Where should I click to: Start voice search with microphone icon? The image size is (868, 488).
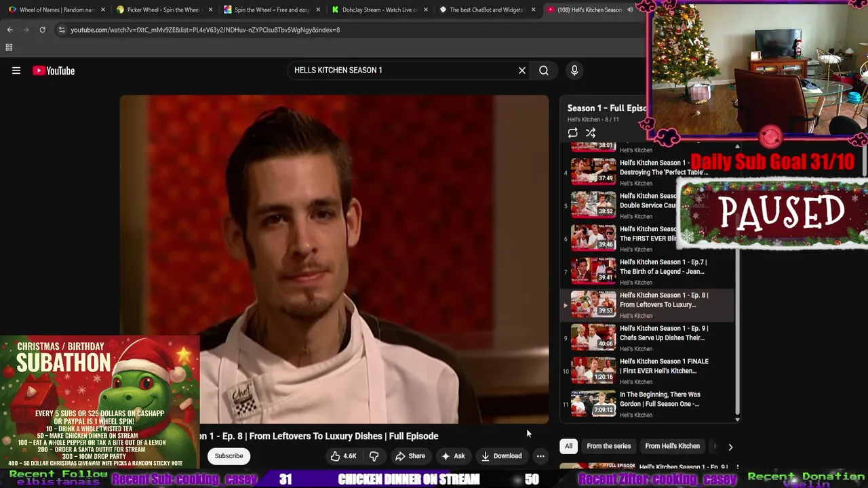coord(574,70)
